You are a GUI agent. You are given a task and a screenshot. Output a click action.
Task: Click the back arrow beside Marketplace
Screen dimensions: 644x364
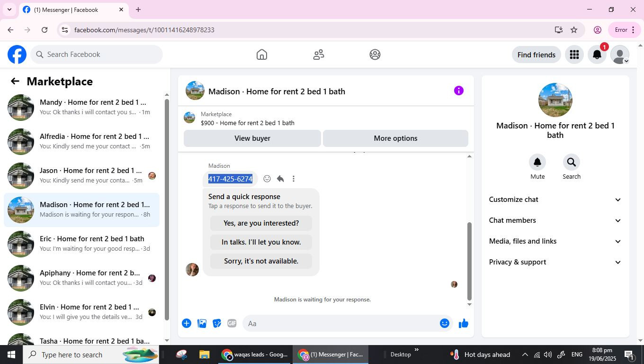(15, 81)
